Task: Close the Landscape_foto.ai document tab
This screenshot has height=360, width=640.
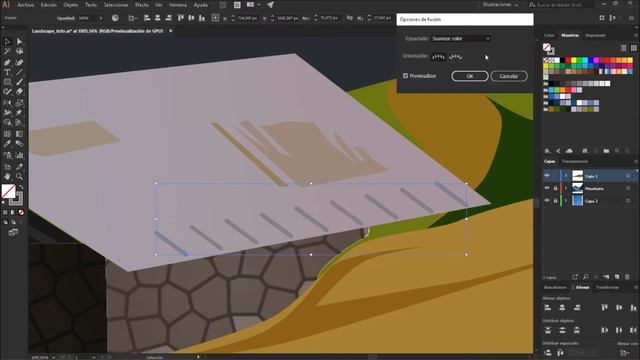Action: tap(171, 31)
